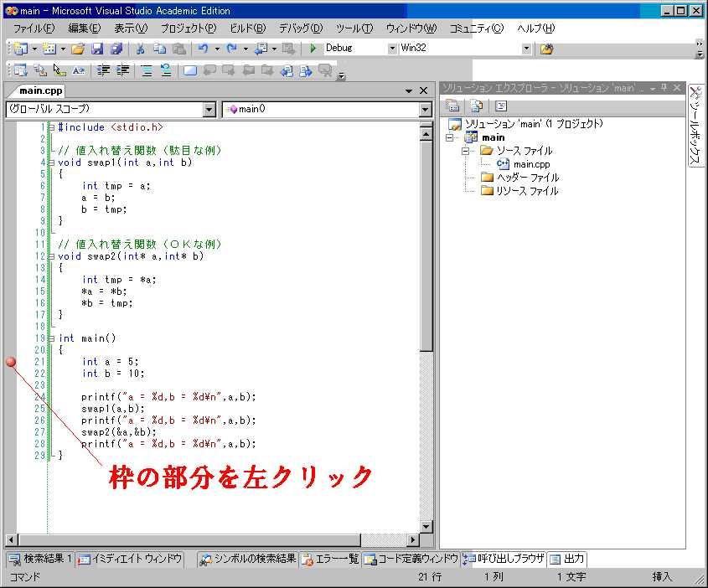Screen dimensions: 708x588
Task: Click the View Code icon in Solution Explorer
Action: tap(501, 106)
